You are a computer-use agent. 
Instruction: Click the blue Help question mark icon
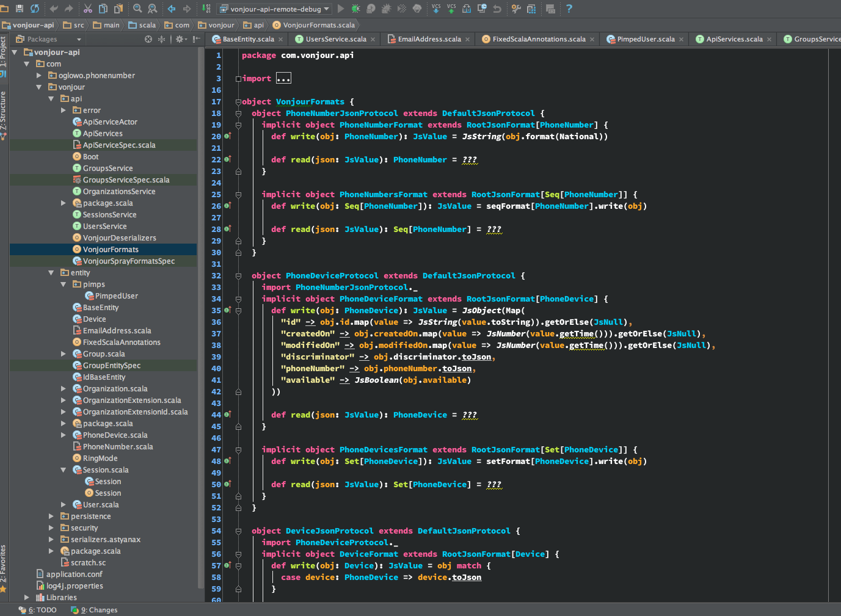click(x=569, y=9)
